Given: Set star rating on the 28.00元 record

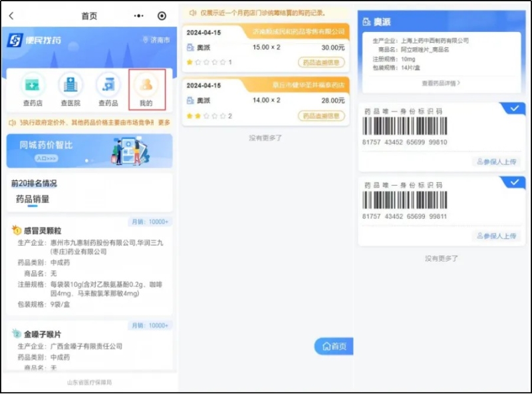Looking at the screenshot, I should pos(206,116).
